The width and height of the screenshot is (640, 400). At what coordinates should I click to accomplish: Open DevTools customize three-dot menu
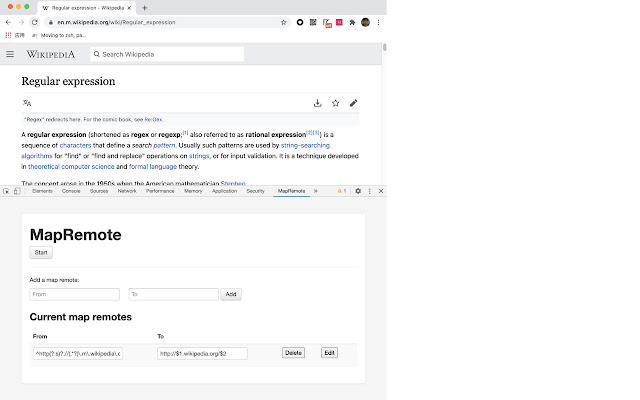370,191
